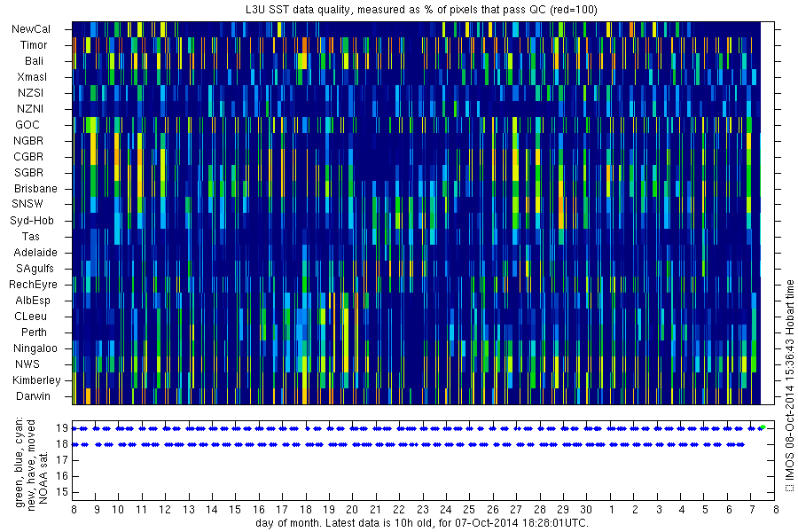The height and width of the screenshot is (532, 798).
Task: Click the RechEyre row label
Action: click(x=33, y=284)
